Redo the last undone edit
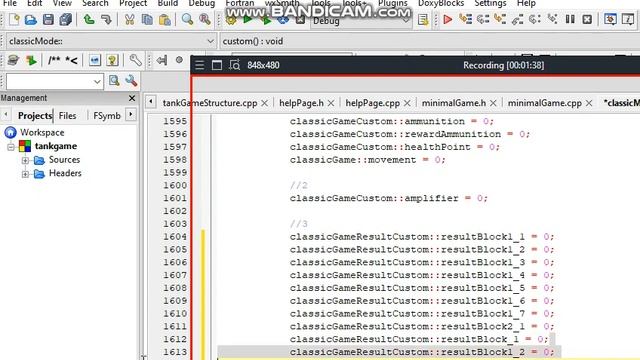This screenshot has width=640, height=360. pyautogui.click(x=106, y=19)
